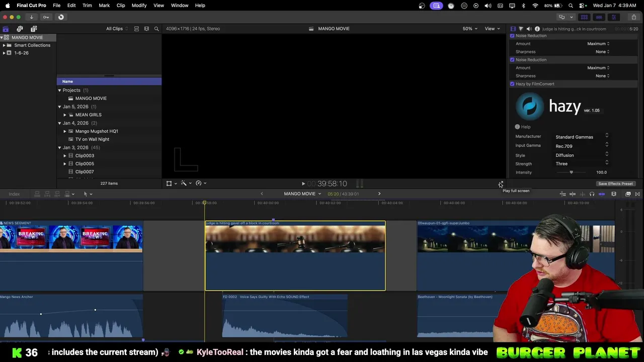Open the Window menu
644x362 pixels.
(x=180, y=6)
